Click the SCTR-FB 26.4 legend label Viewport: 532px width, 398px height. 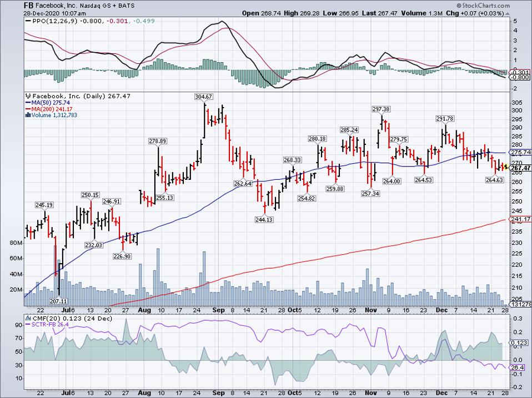click(50, 325)
